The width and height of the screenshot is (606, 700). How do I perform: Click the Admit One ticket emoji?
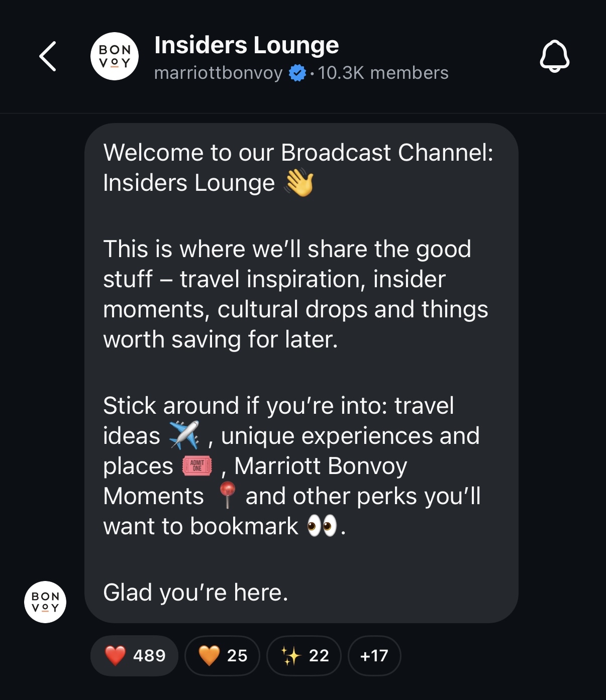197,465
